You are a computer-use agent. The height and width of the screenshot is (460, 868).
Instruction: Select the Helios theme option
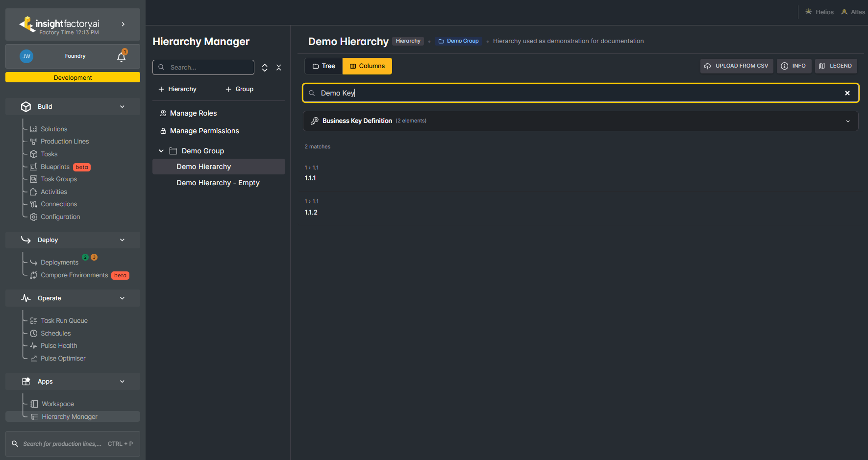(819, 12)
